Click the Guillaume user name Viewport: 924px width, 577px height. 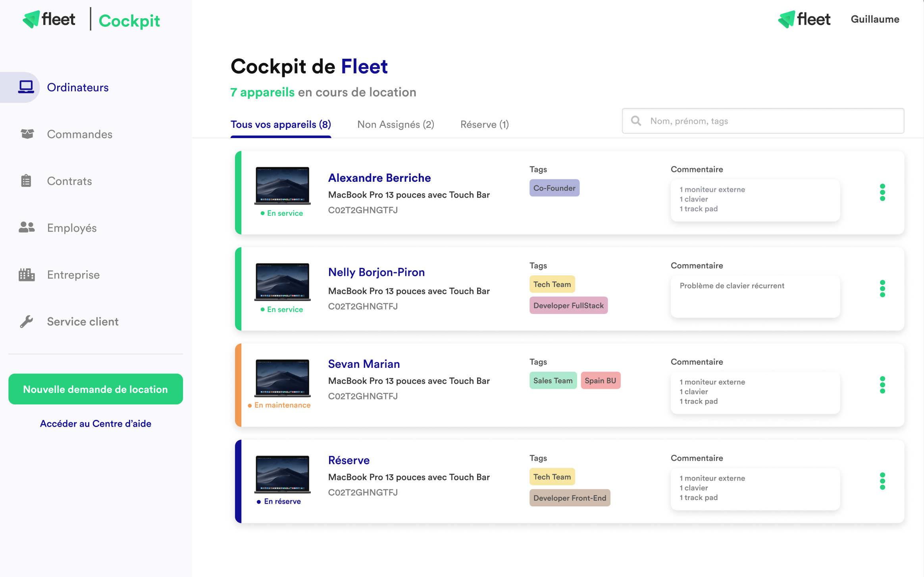875,19
